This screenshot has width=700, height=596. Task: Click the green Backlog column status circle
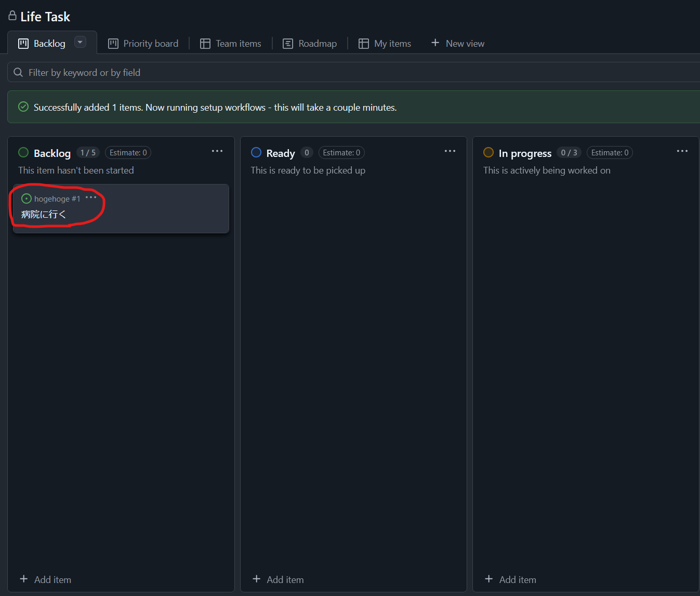(x=23, y=152)
